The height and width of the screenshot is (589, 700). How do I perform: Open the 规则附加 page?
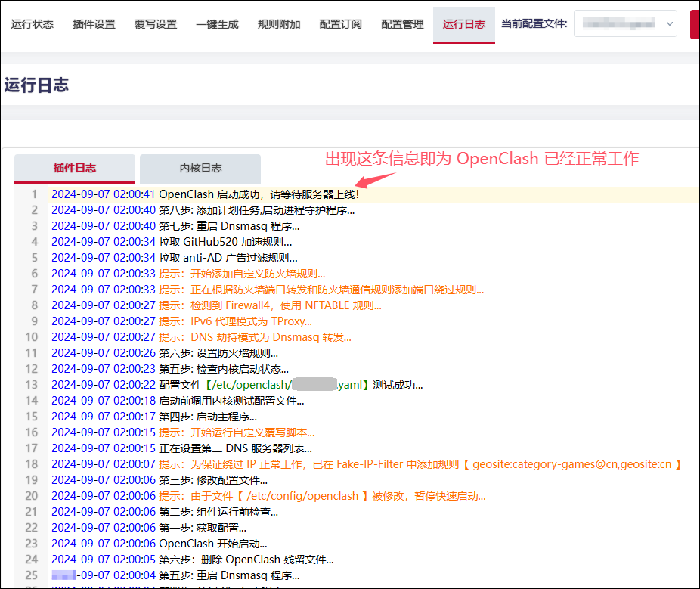[279, 24]
